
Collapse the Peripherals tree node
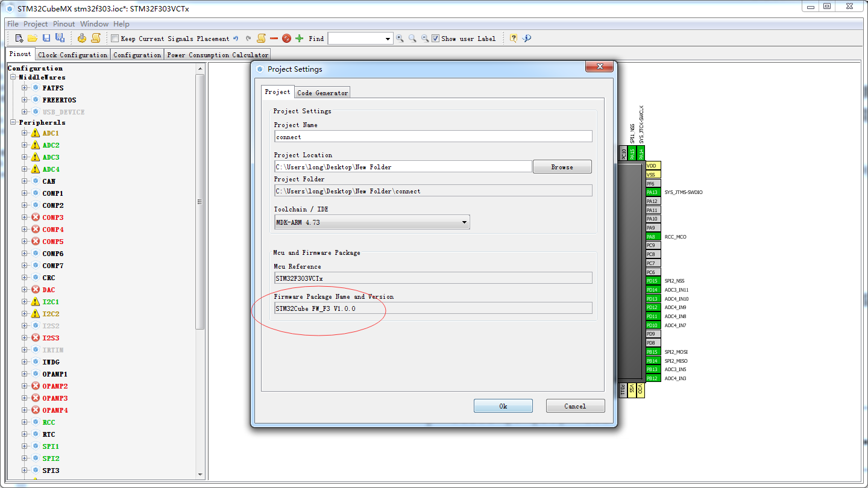point(13,122)
